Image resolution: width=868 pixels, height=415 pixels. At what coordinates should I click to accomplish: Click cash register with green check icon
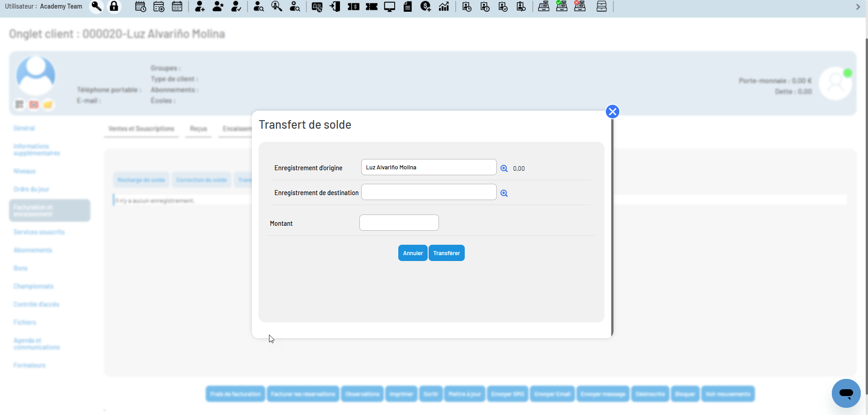click(x=561, y=6)
